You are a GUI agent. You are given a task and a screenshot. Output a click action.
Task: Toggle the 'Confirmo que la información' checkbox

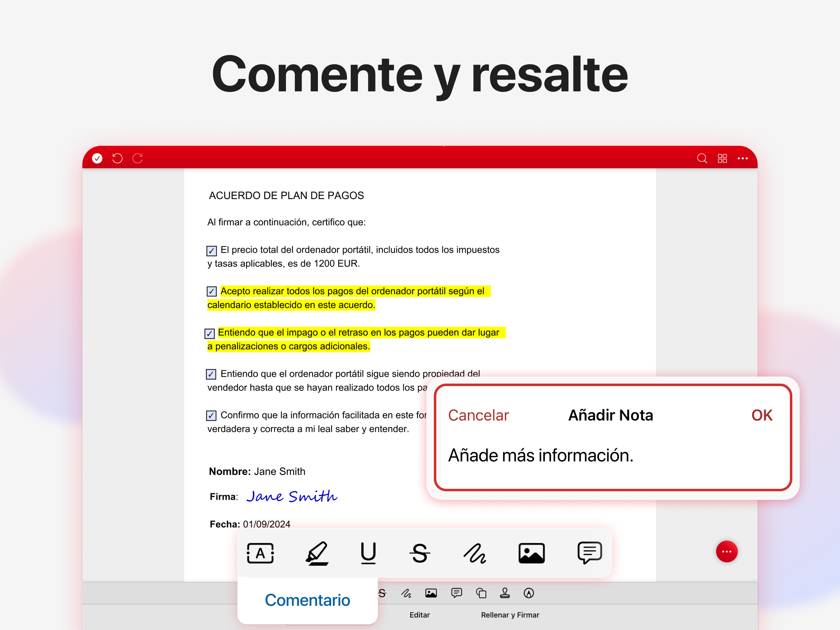[211, 415]
